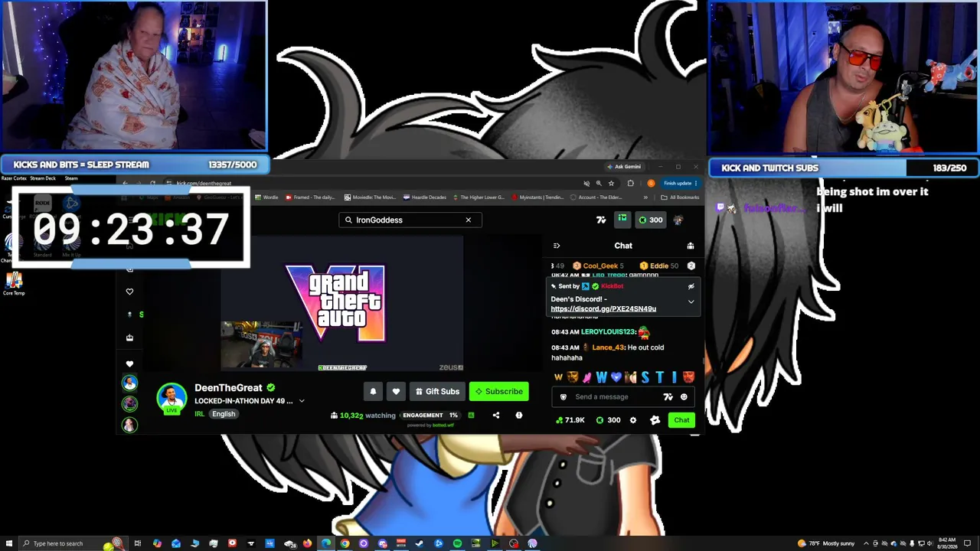This screenshot has height=551, width=980.
Task: Click LEROYLOUIS123 username in chat
Action: coord(609,332)
